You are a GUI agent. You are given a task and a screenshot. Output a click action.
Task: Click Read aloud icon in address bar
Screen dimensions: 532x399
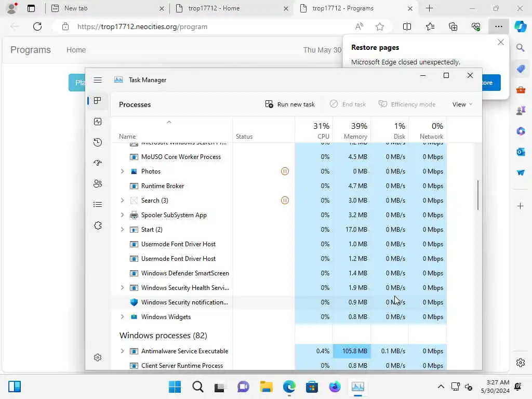point(359,26)
